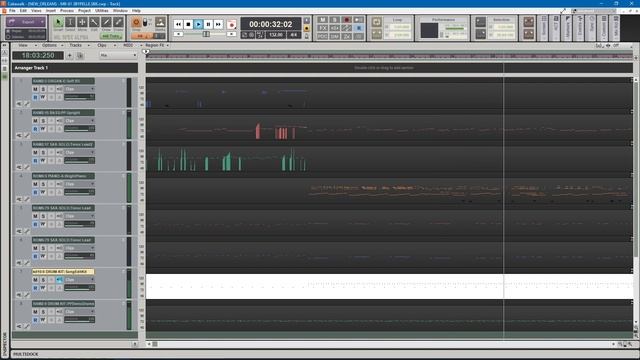The width and height of the screenshot is (640, 360).
Task: Click duplicate track icon beside plus button
Action: (x=80, y=55)
